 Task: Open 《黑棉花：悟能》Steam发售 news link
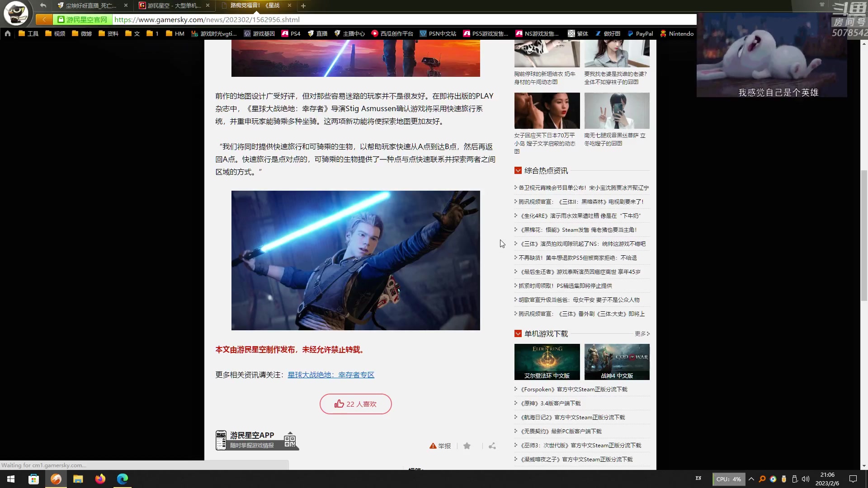pos(578,230)
